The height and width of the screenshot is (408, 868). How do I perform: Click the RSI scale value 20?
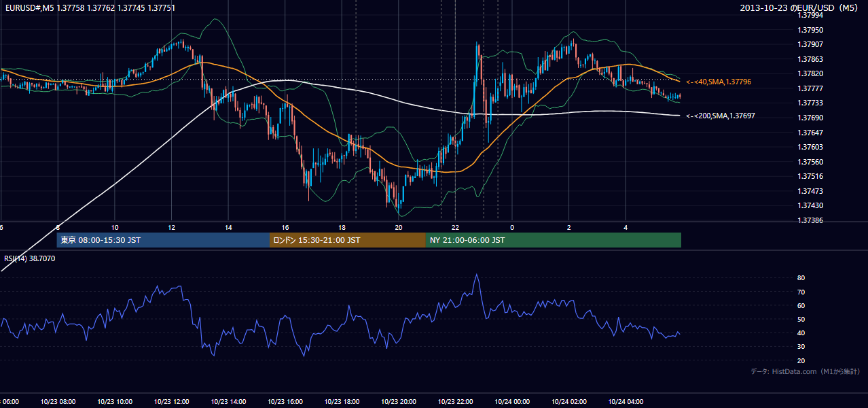click(801, 360)
